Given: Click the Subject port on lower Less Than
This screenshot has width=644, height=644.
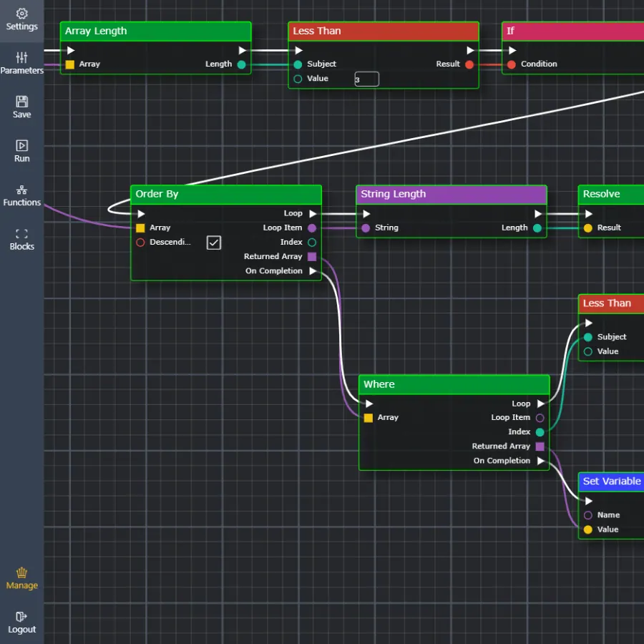Looking at the screenshot, I should (587, 337).
